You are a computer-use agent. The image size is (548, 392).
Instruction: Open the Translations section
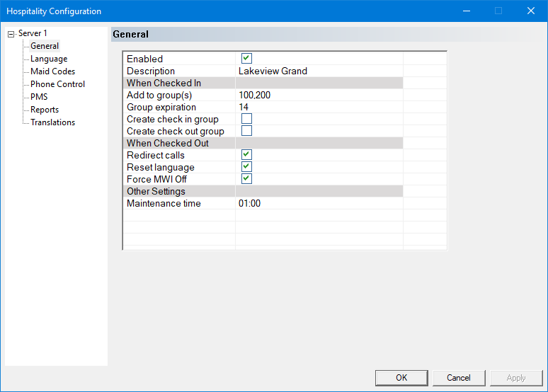pos(52,122)
